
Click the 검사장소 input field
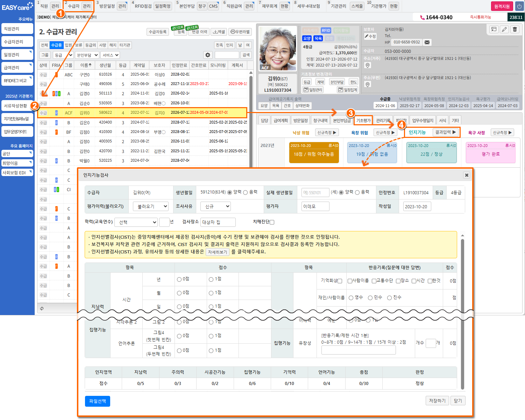218,222
